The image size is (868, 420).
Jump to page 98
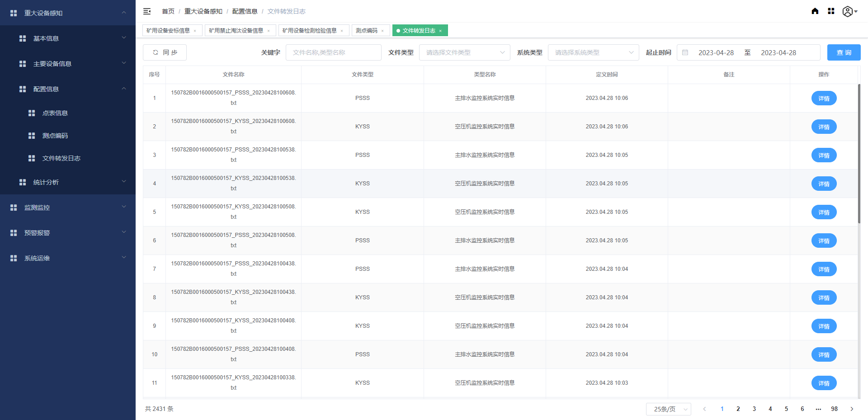(x=835, y=409)
